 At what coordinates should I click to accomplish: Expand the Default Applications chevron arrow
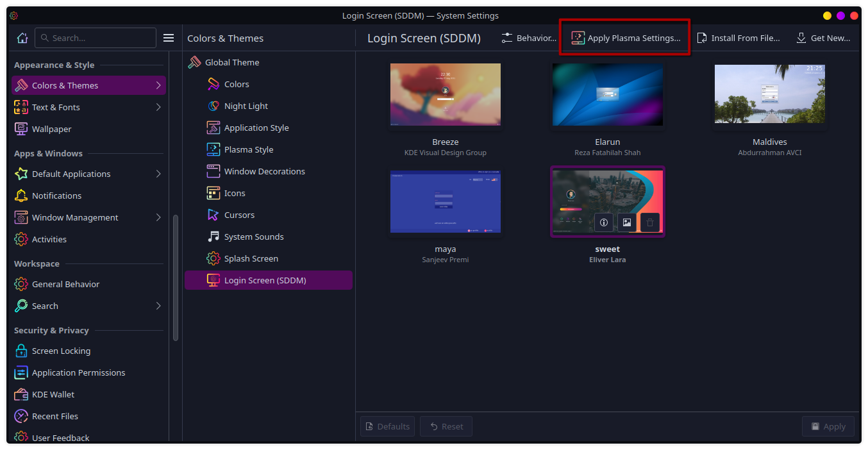point(158,174)
